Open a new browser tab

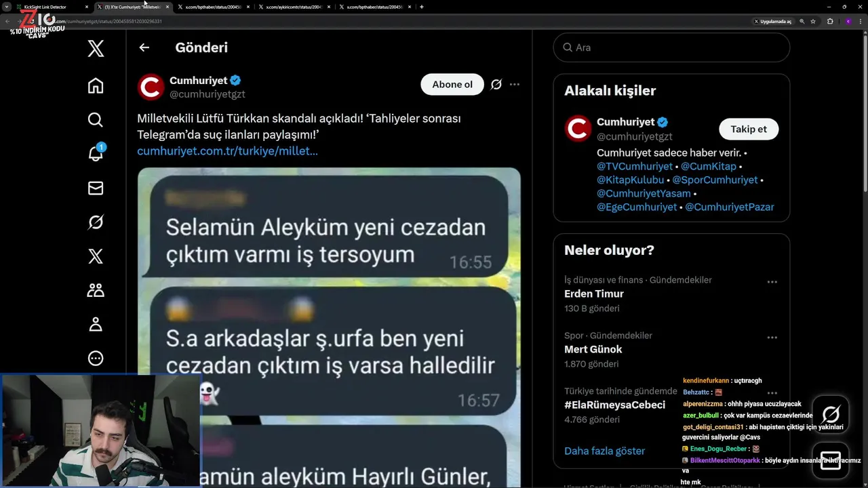point(422,7)
